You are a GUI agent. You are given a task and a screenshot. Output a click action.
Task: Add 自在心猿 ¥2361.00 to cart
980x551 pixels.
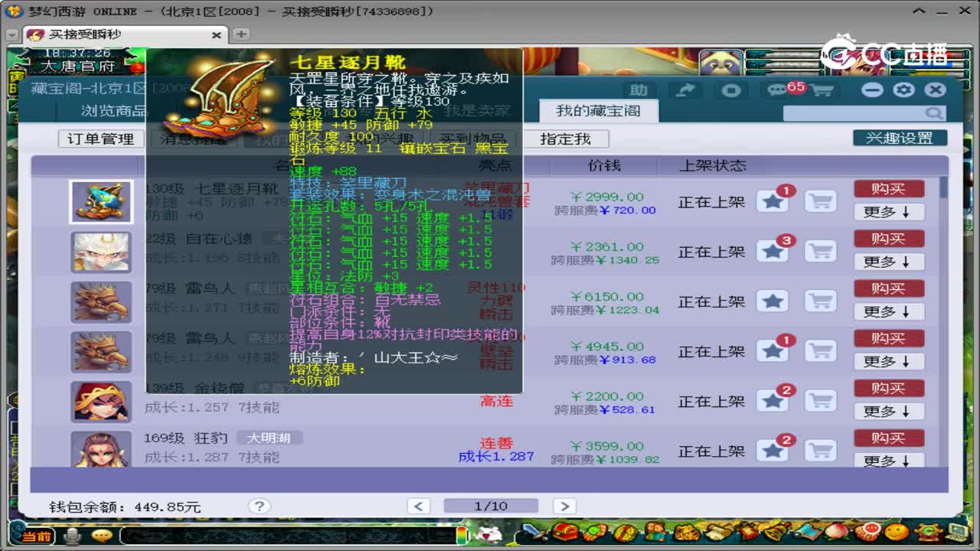821,251
